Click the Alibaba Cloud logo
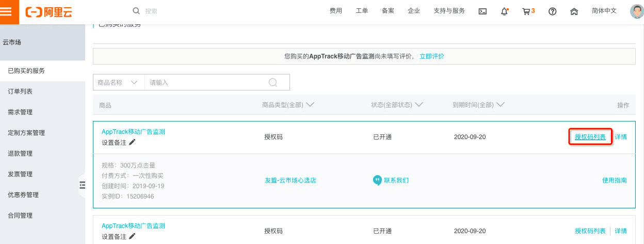The width and height of the screenshot is (644, 244). (49, 11)
